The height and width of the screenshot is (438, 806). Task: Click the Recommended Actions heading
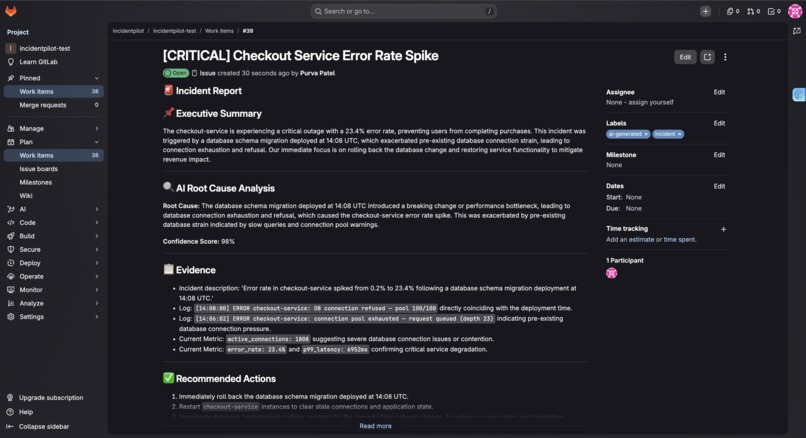point(226,379)
